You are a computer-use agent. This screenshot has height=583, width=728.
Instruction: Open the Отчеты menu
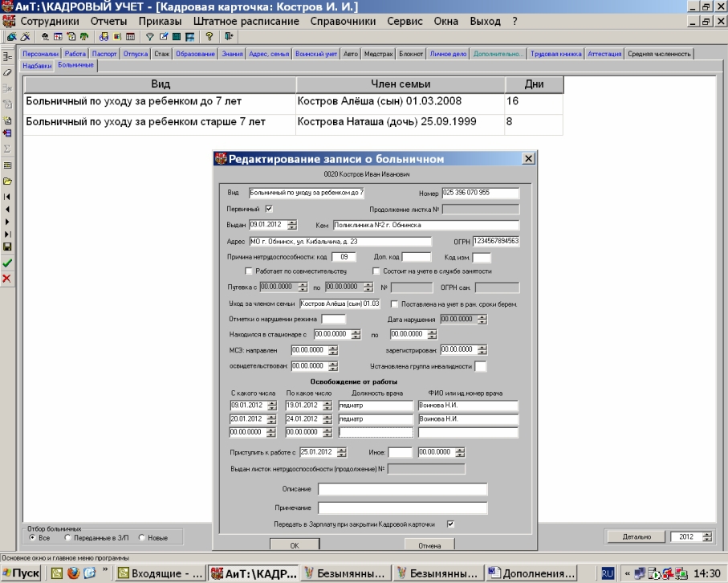coord(108,22)
